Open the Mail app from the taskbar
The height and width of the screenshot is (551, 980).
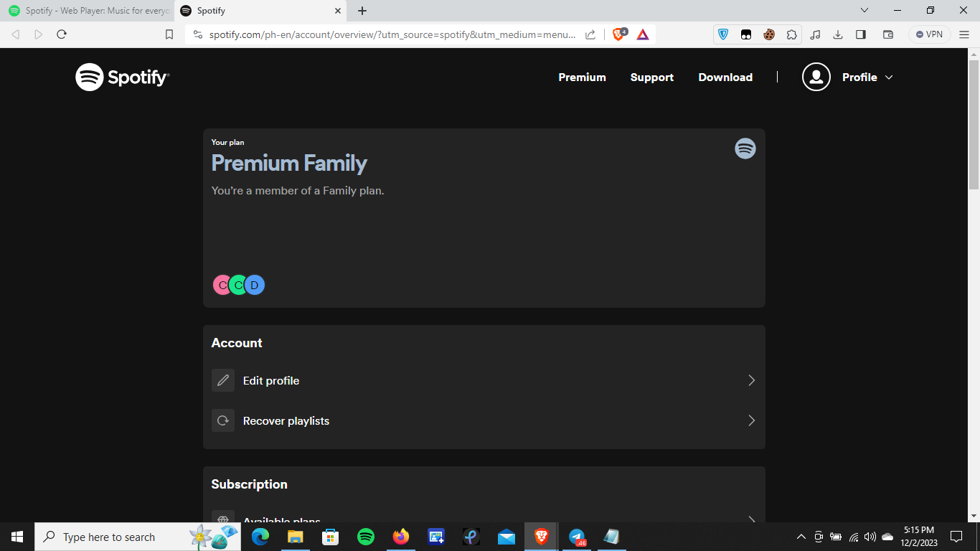coord(507,537)
